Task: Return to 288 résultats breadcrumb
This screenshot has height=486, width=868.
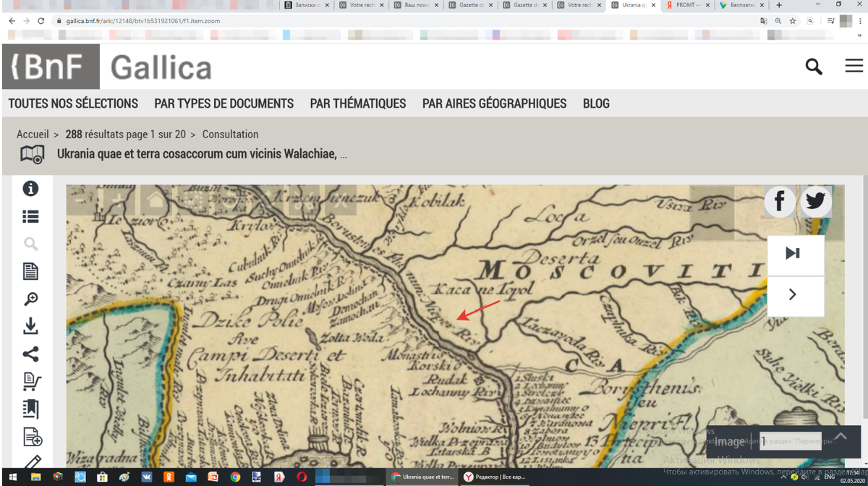Action: point(125,135)
